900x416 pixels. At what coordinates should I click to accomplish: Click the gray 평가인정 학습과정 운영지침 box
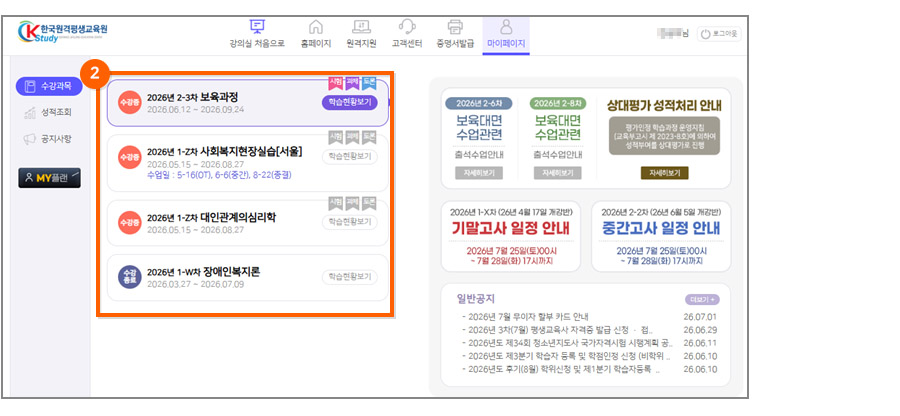pyautogui.click(x=664, y=136)
